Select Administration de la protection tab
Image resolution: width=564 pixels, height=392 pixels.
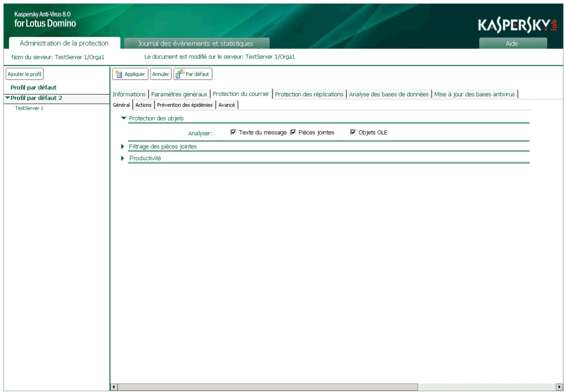(x=64, y=43)
